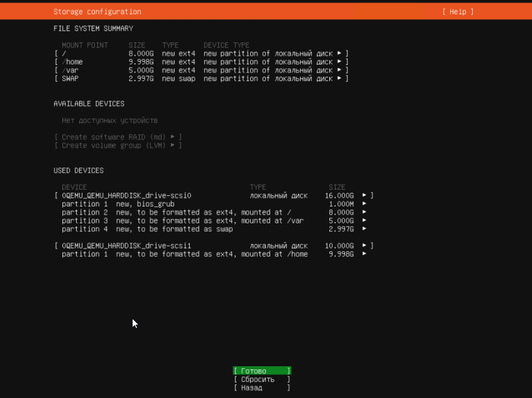Open the SWAP file system entry
532x398 pixels.
[x=201, y=79]
